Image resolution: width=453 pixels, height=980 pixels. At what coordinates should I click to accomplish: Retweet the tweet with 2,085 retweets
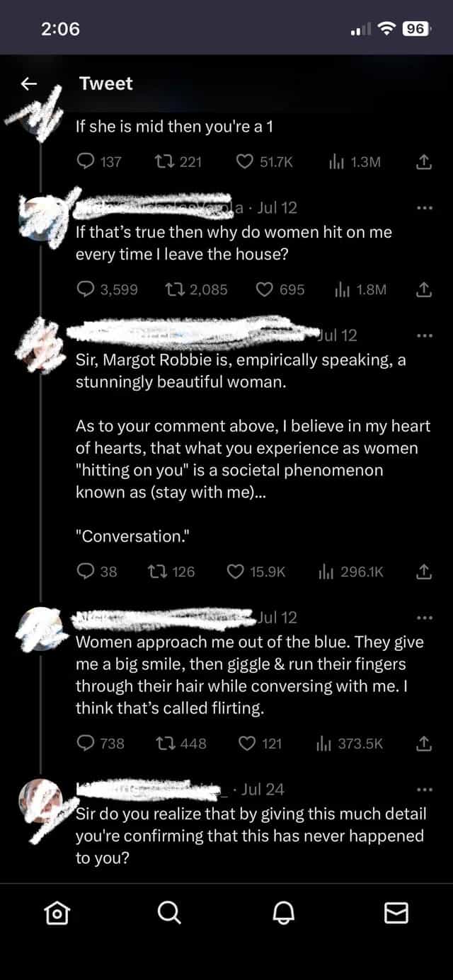[x=170, y=289]
